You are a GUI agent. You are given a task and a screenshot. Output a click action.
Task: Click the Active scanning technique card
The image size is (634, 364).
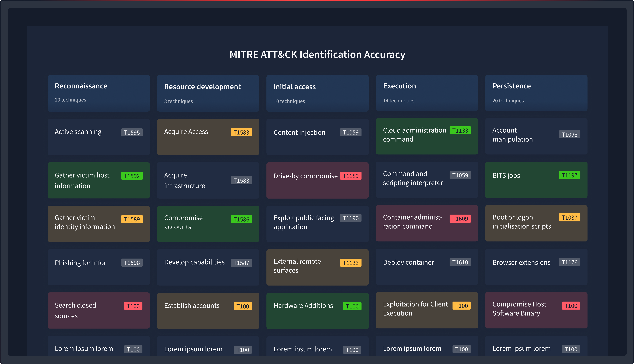98,137
